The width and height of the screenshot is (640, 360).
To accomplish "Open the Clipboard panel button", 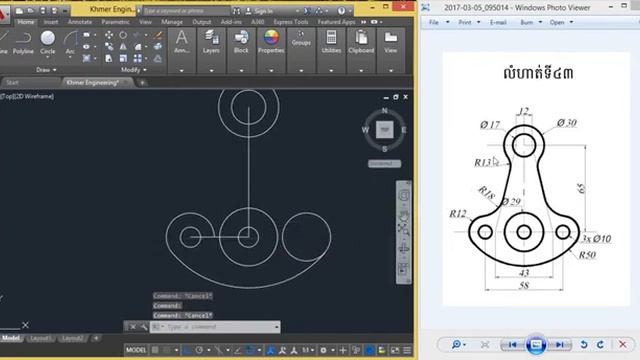I will 361,42.
